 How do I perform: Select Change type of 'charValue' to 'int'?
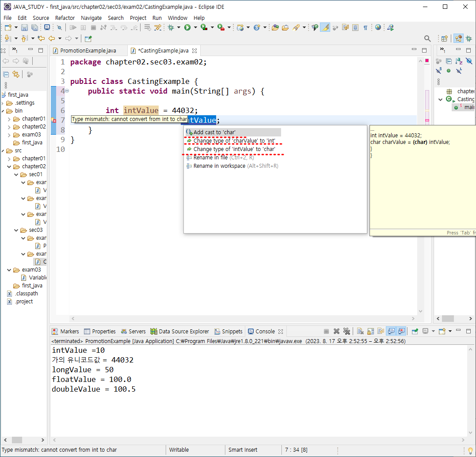[x=233, y=141]
